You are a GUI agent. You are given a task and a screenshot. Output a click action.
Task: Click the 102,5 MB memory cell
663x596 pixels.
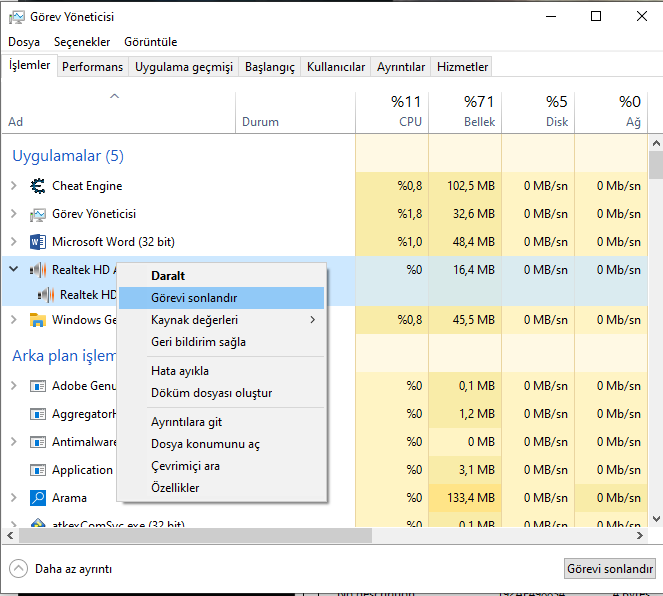465,186
